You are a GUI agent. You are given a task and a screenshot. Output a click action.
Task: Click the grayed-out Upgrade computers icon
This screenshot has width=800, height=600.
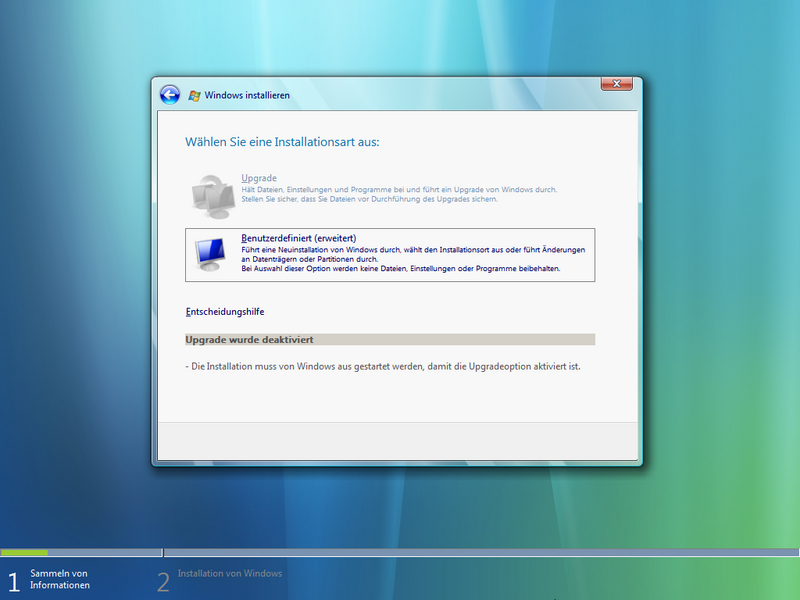(212, 196)
